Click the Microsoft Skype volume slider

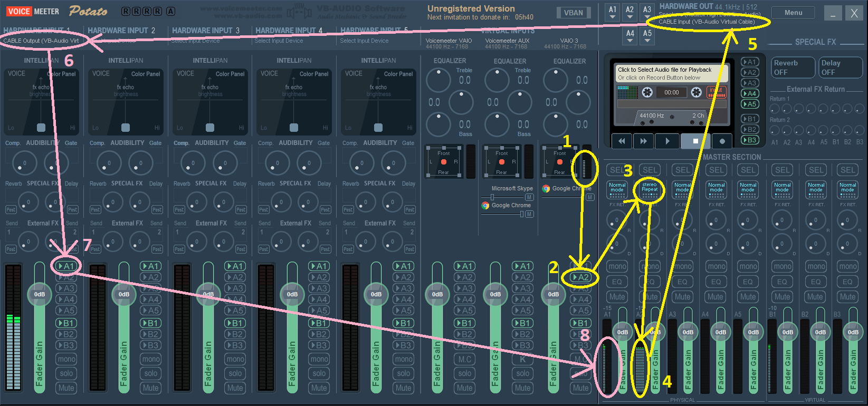click(x=492, y=197)
